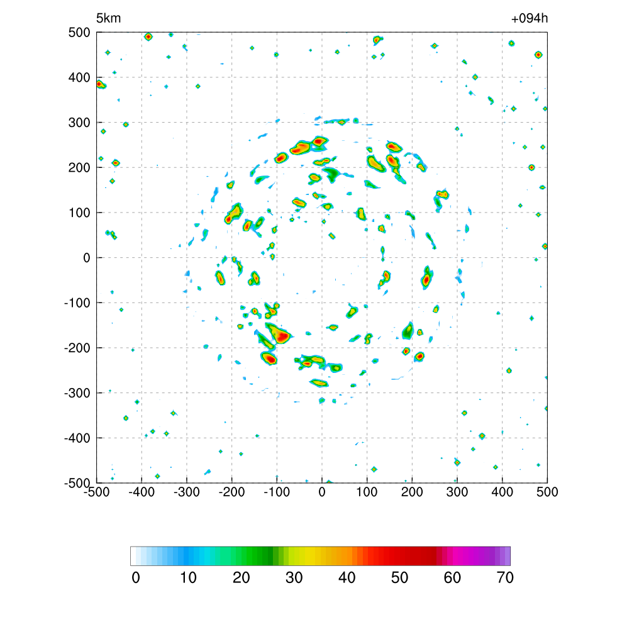Viewport: 644px width, 644px height.
Task: Click the y-axis label '400'
Action: 79,77
